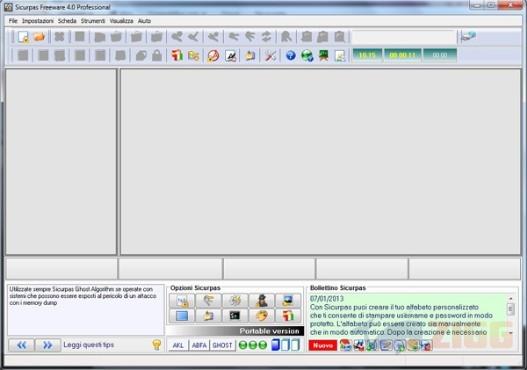This screenshot has height=370, width=527.
Task: Click the Bollettino scrollbar down arrow
Action: 511,333
